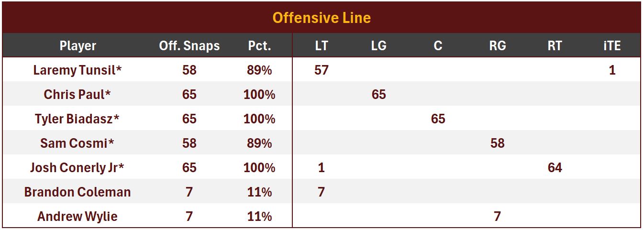Click the LT column header
Image resolution: width=644 pixels, height=230 pixels.
pos(322,46)
